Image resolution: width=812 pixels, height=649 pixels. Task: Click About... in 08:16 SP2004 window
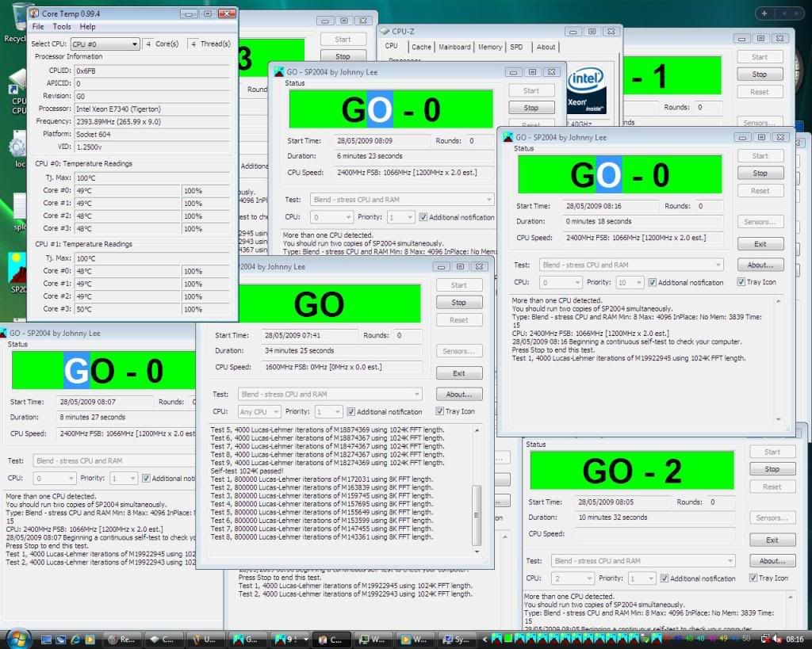(x=760, y=265)
